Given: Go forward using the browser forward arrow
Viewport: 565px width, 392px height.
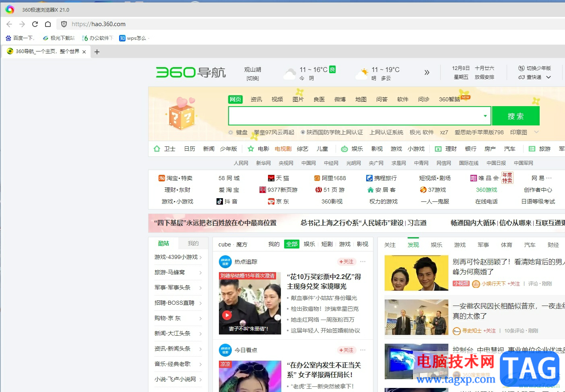Looking at the screenshot, I should click(x=22, y=24).
